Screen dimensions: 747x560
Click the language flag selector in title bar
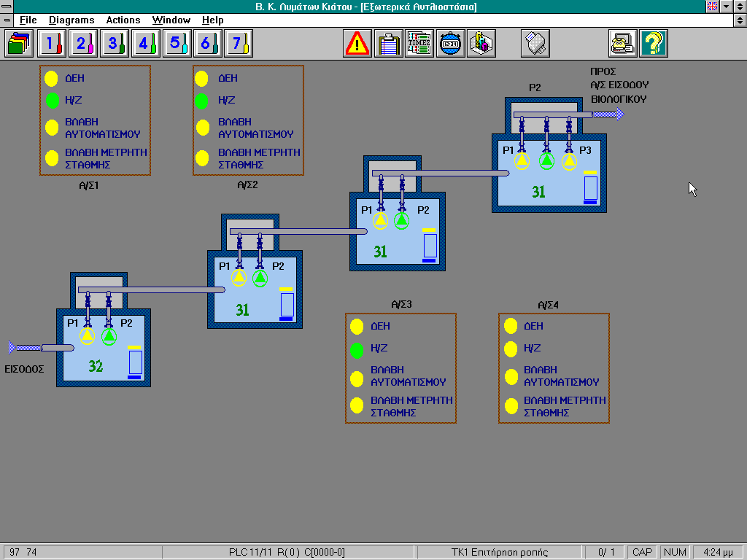(713, 7)
